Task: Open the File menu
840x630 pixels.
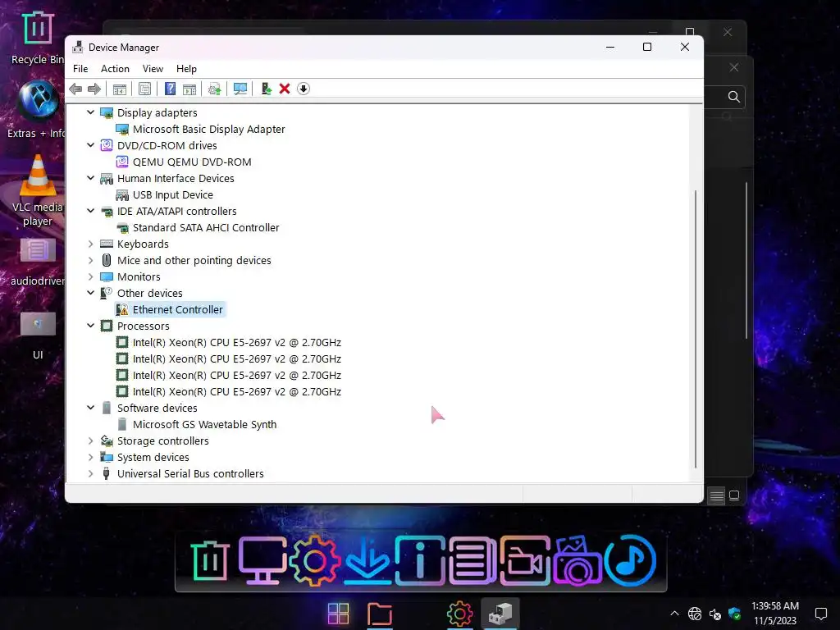Action: coord(80,69)
